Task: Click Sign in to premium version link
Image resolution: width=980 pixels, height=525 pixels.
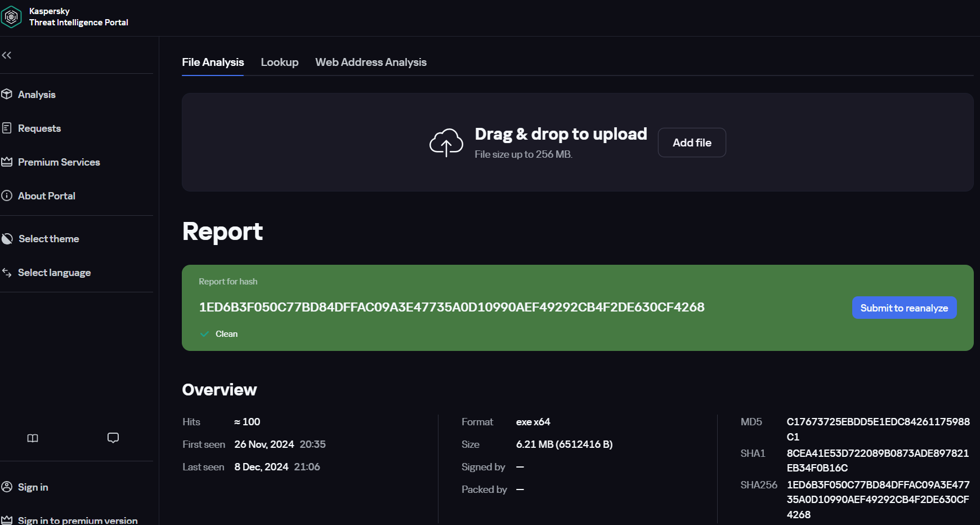Action: tap(78, 520)
